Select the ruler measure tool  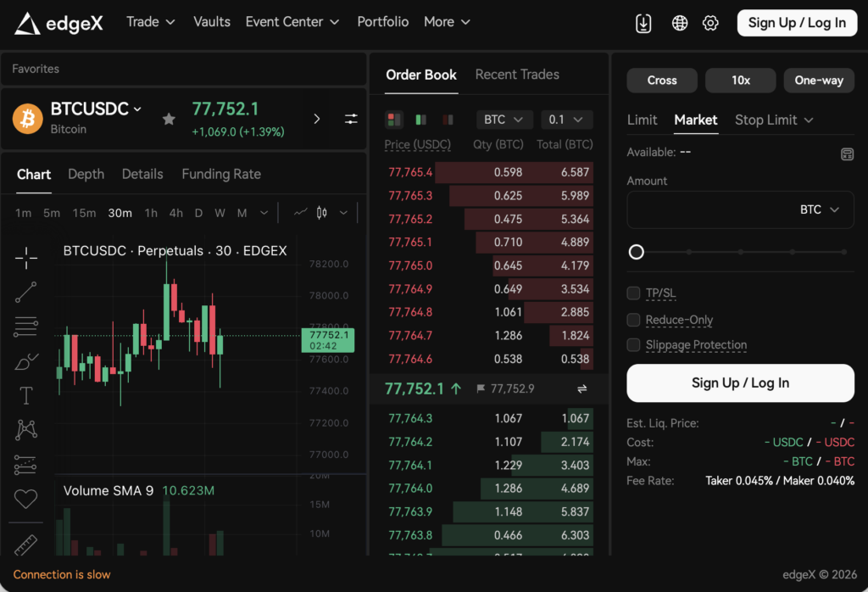[25, 545]
